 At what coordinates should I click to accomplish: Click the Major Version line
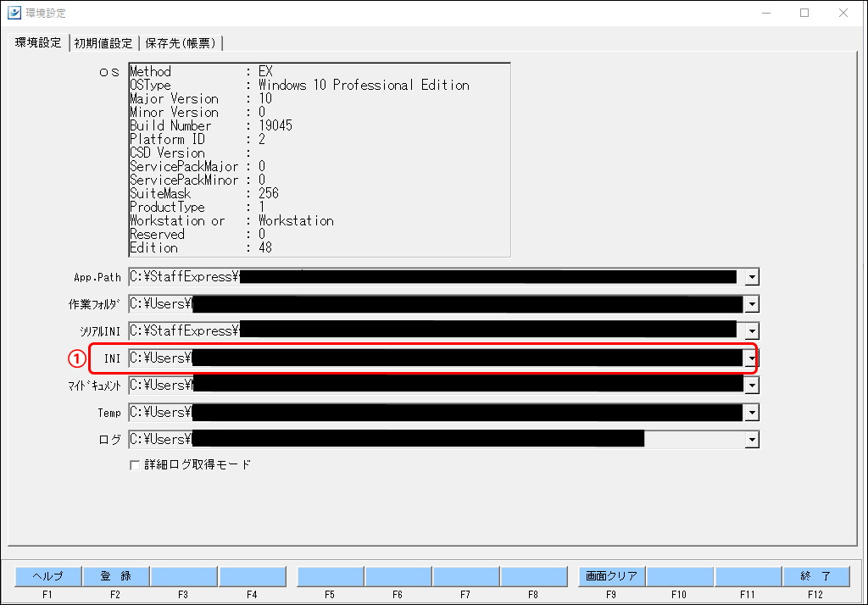tap(201, 98)
